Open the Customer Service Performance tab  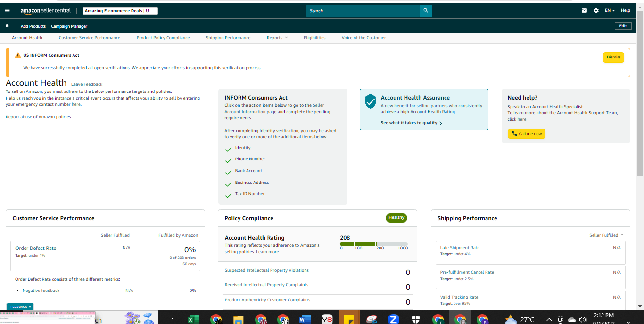(x=90, y=38)
